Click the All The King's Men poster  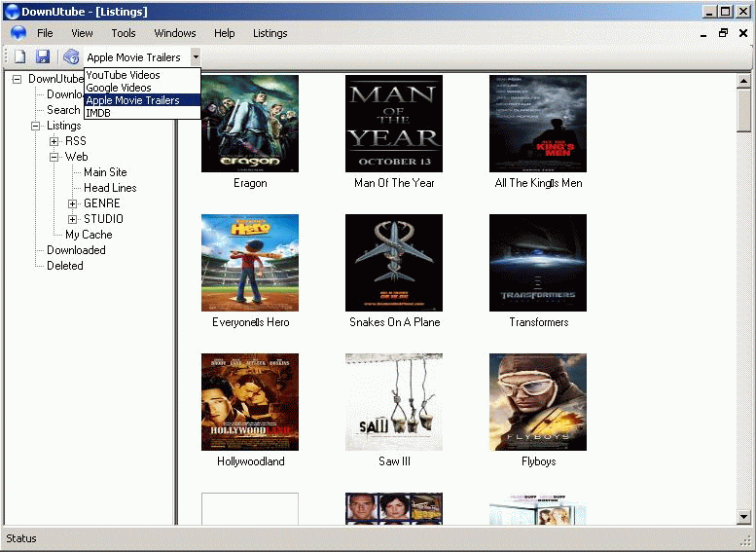pyautogui.click(x=538, y=124)
